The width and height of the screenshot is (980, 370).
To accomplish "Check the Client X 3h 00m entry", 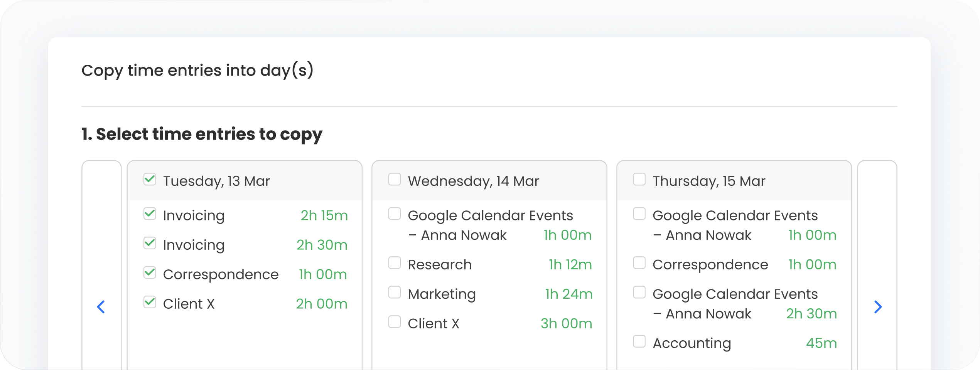I will coord(395,322).
